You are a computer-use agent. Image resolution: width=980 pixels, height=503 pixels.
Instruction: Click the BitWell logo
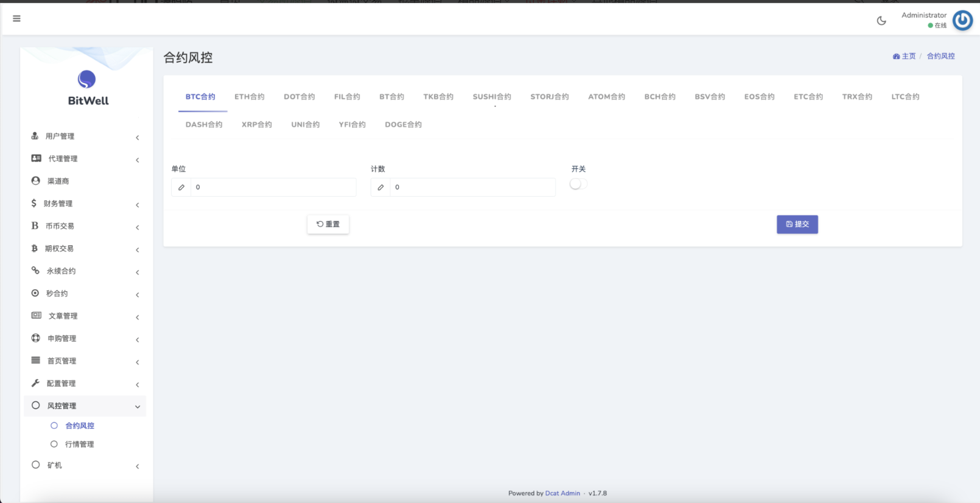tap(87, 80)
